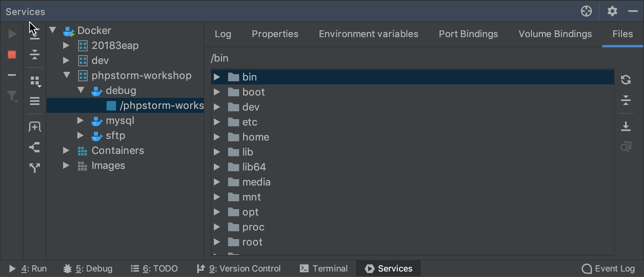Image resolution: width=644 pixels, height=277 pixels.
Task: Open the Environment variables tab
Action: point(369,34)
